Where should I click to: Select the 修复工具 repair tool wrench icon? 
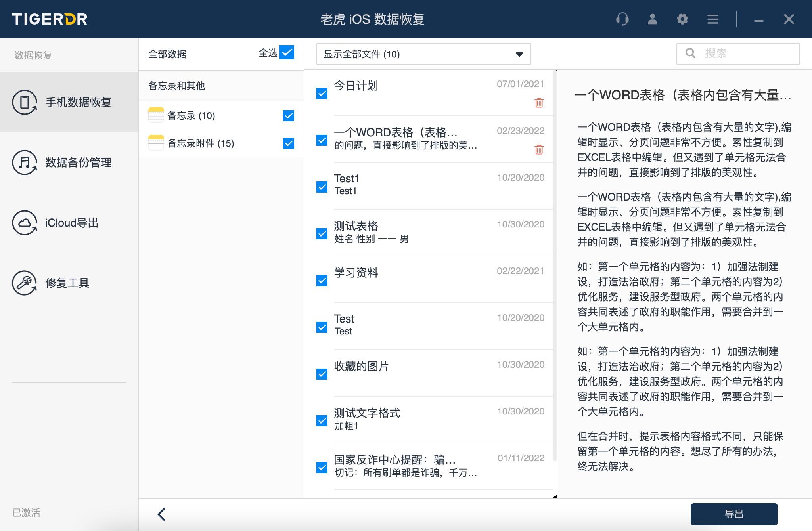tap(25, 283)
